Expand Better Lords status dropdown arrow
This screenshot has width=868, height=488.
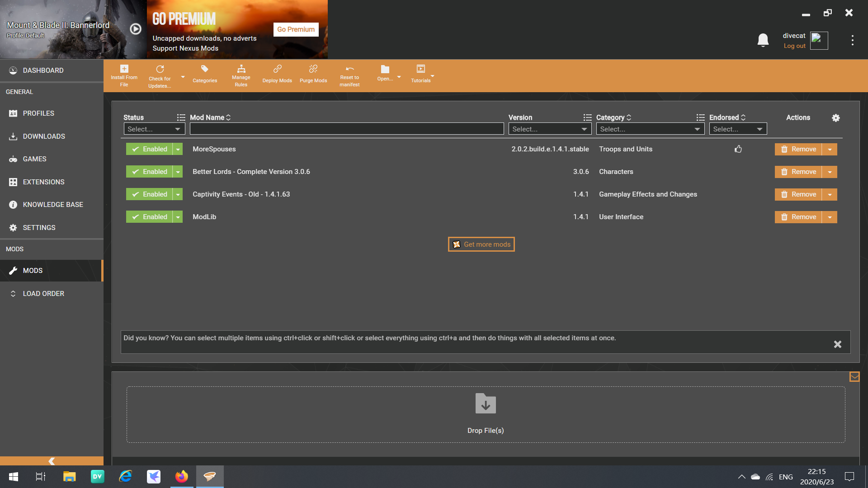tap(178, 172)
